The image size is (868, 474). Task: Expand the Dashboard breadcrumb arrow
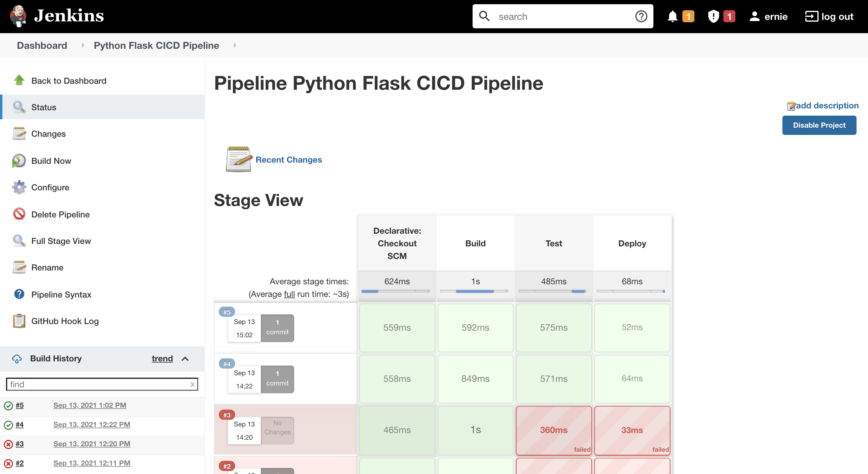[x=83, y=45]
